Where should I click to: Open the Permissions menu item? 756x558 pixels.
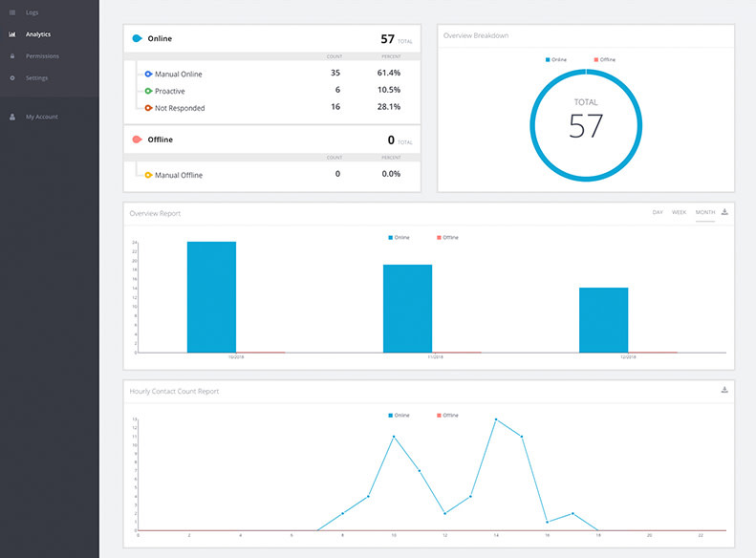pos(42,56)
